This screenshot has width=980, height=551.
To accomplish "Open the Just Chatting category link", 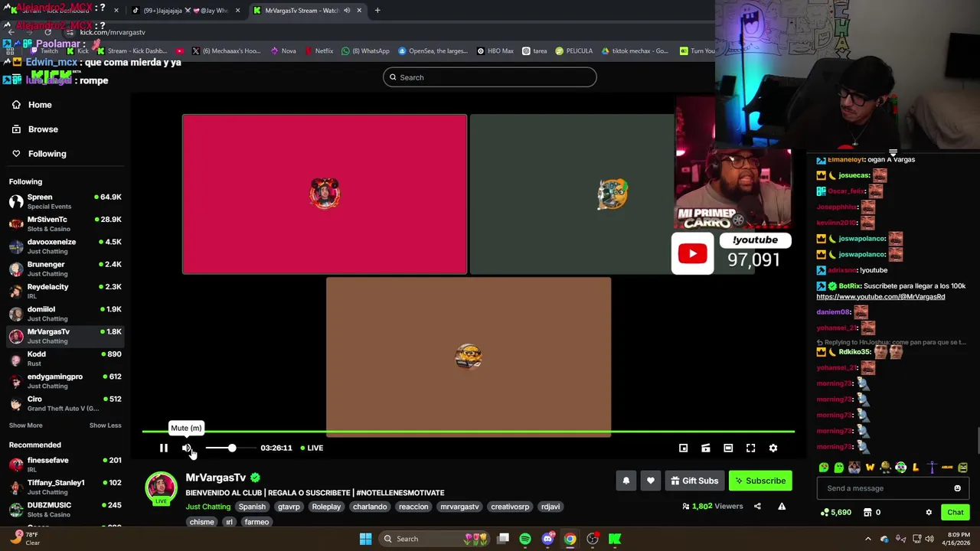I will point(207,507).
